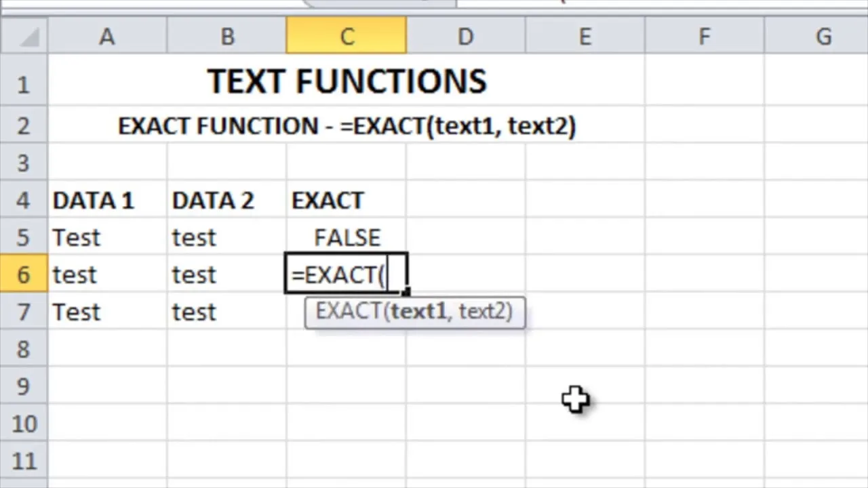868x488 pixels.
Task: Select row 9 header
Action: coord(24,386)
